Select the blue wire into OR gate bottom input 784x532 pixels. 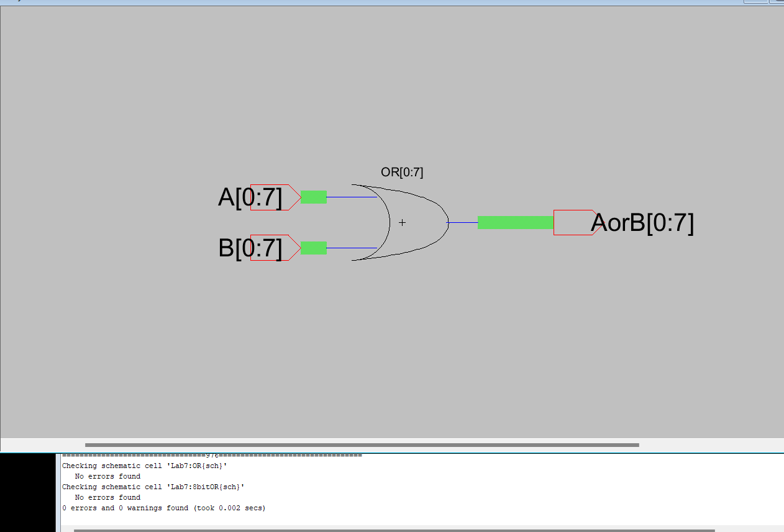click(x=352, y=248)
